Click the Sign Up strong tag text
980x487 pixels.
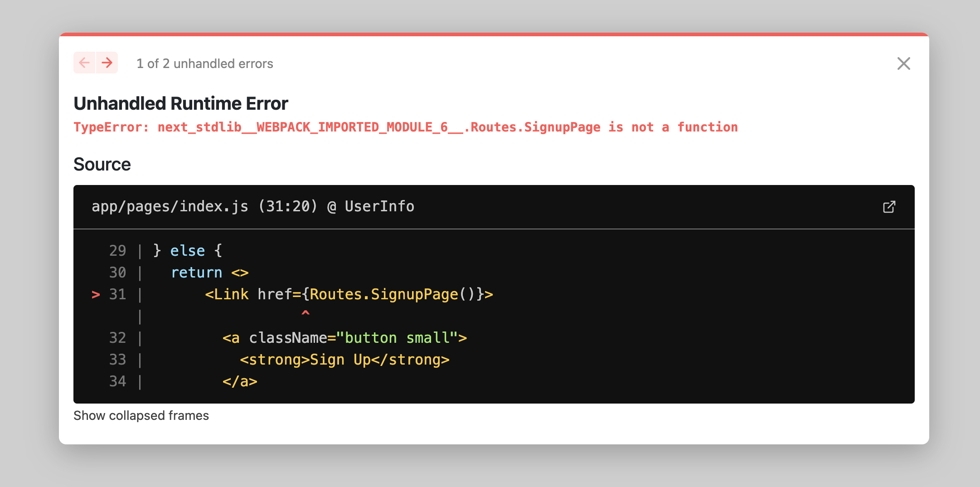(344, 360)
